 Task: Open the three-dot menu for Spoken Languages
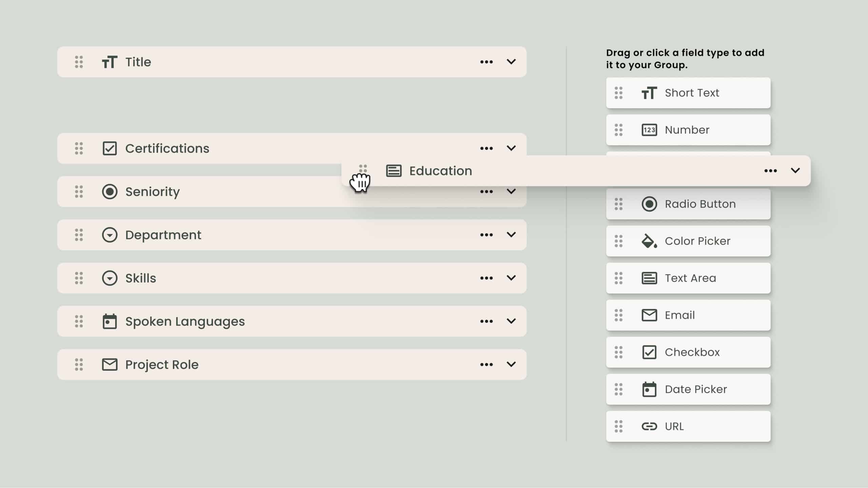tap(486, 321)
